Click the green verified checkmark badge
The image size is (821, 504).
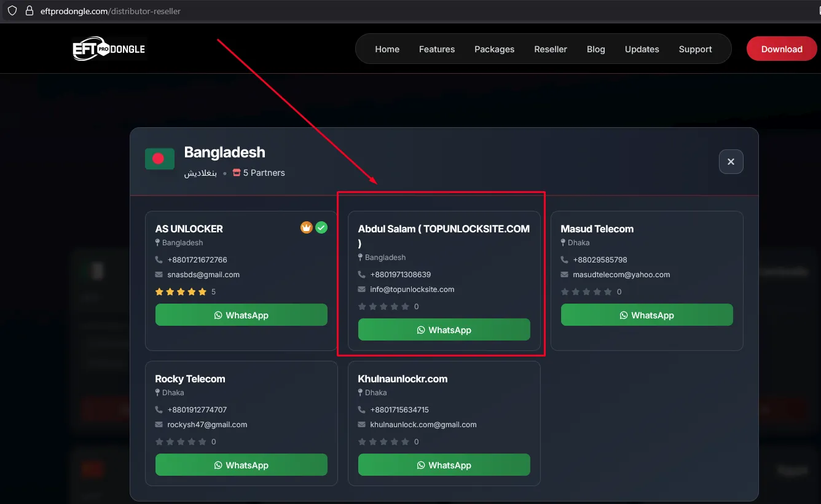321,228
